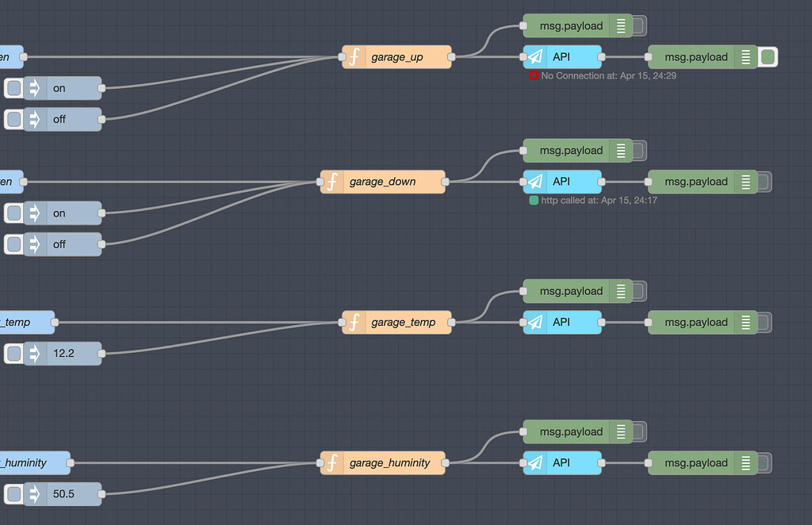Click the green status dot under garage_down's API node
The image size is (812, 525).
point(534,201)
